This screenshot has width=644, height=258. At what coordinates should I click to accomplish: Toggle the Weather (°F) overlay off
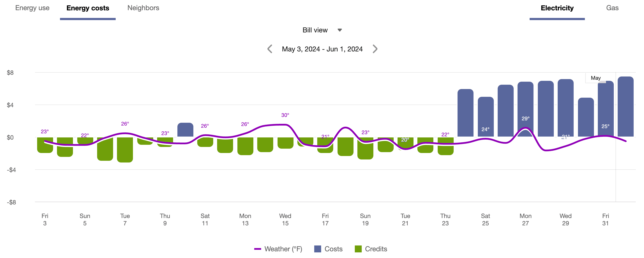[258, 249]
